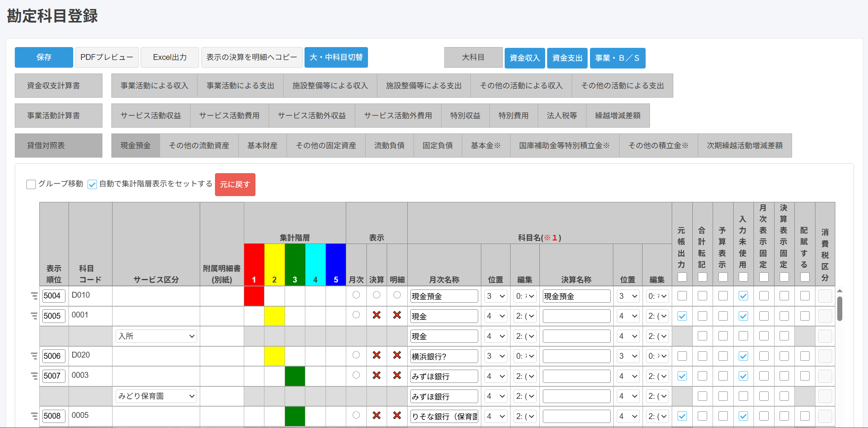Open みどり保育園 service category dropdown
This screenshot has height=428, width=868.
[x=156, y=396]
